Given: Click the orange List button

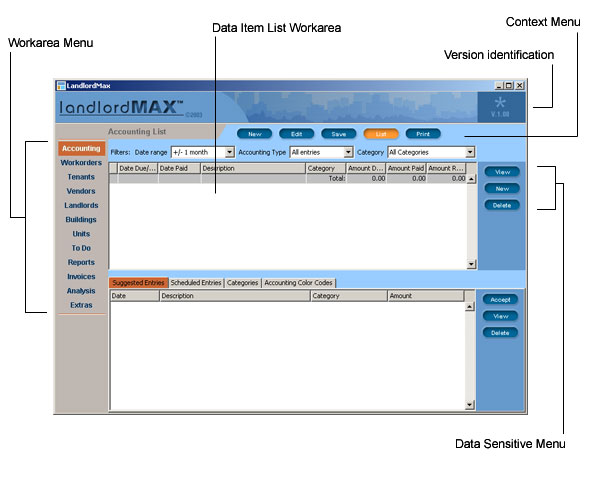Looking at the screenshot, I should point(381,134).
